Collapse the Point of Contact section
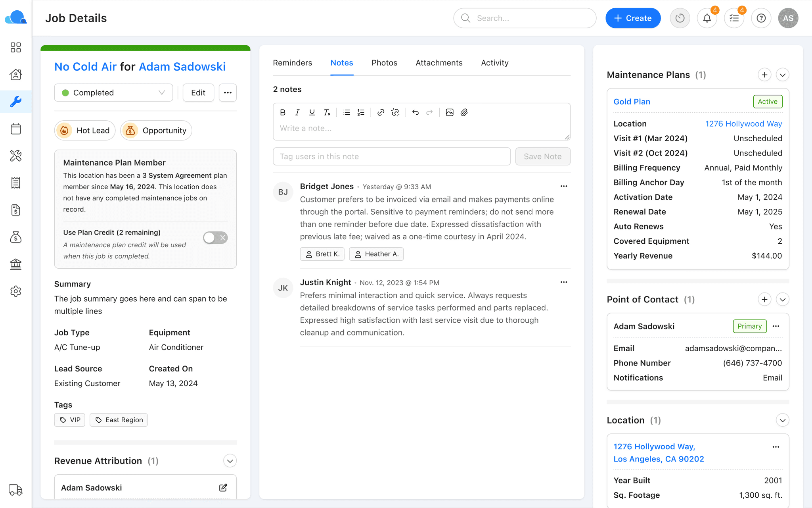This screenshot has width=812, height=508. [782, 299]
